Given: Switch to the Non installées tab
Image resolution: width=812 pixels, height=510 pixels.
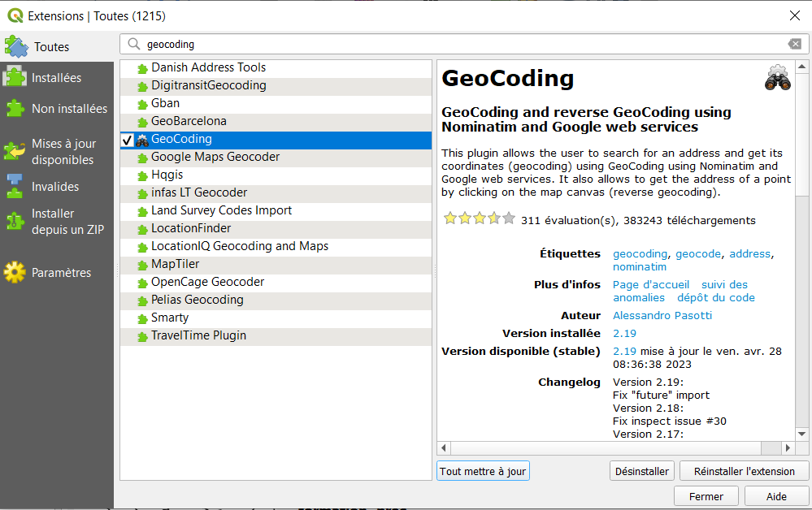Looking at the screenshot, I should [x=57, y=109].
